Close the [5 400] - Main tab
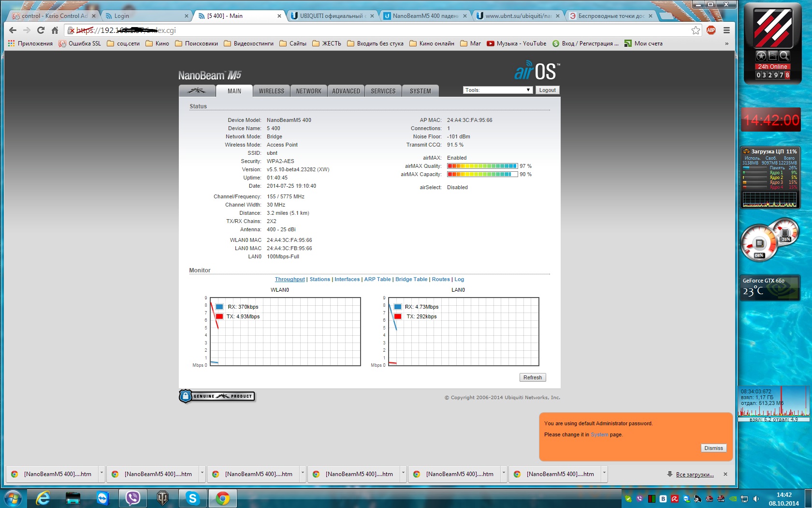 (279, 16)
